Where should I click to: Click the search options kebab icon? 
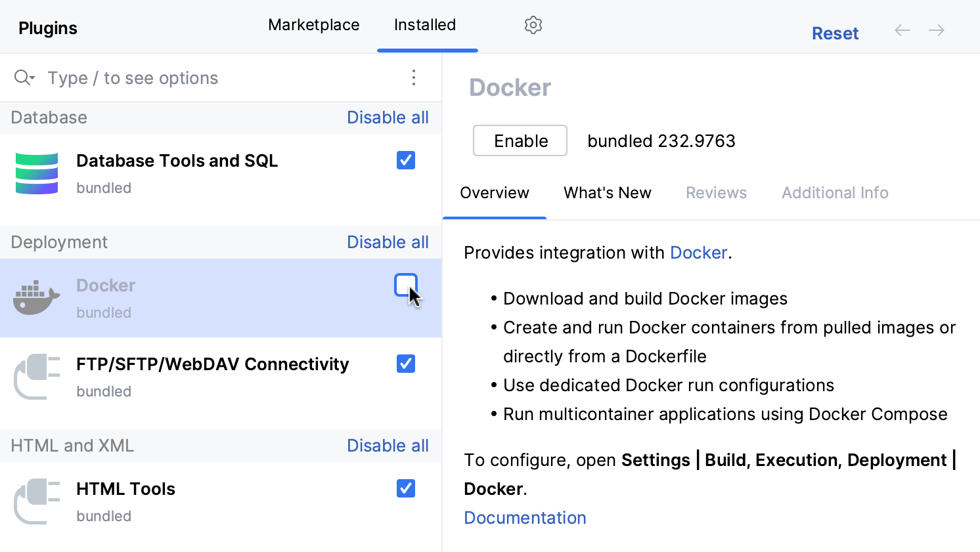[414, 77]
